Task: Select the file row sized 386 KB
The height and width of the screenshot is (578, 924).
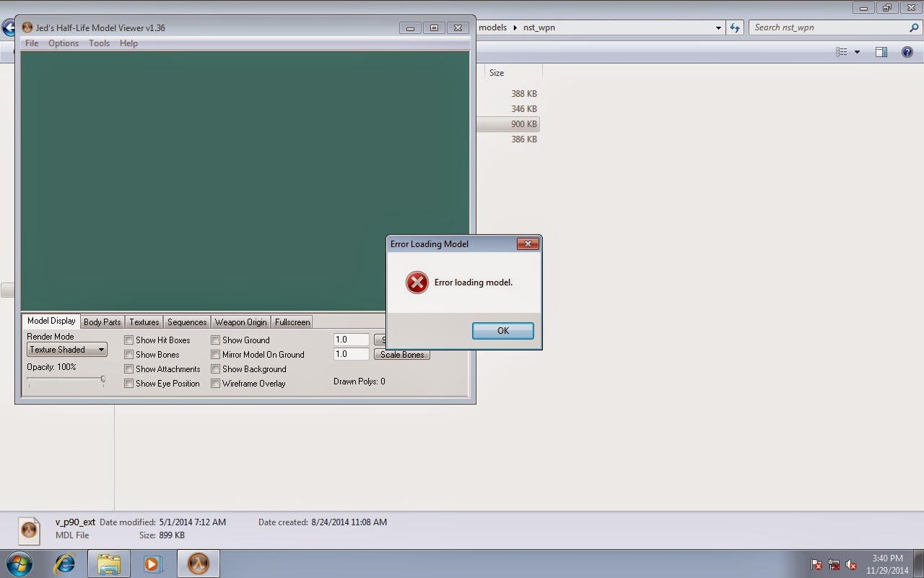Action: (508, 139)
